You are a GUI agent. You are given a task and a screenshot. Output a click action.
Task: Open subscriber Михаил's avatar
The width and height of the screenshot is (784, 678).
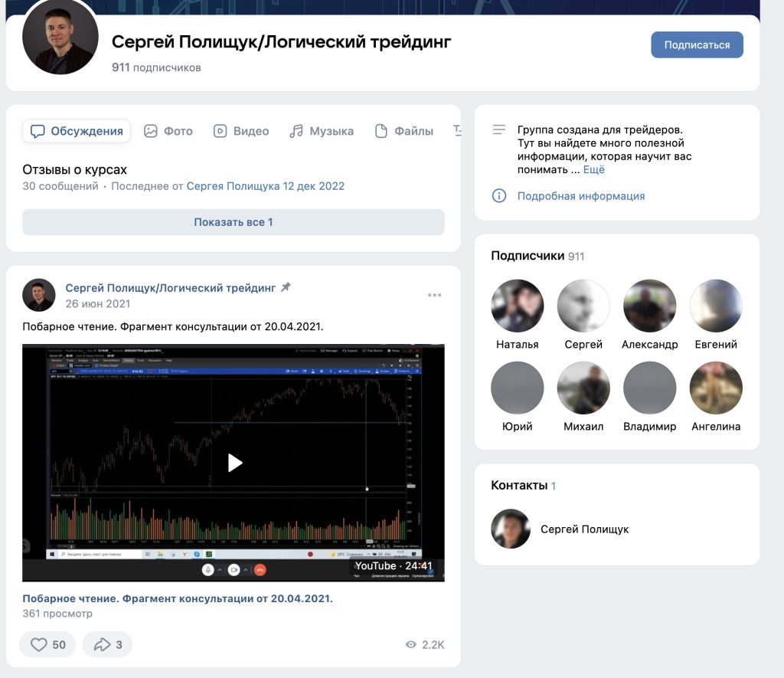(x=583, y=388)
